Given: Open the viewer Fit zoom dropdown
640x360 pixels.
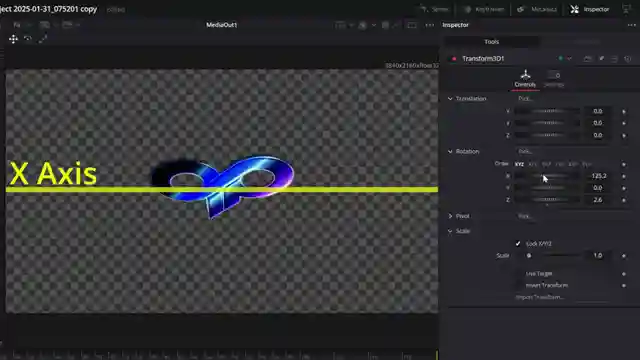Looking at the screenshot, I should tap(22, 25).
